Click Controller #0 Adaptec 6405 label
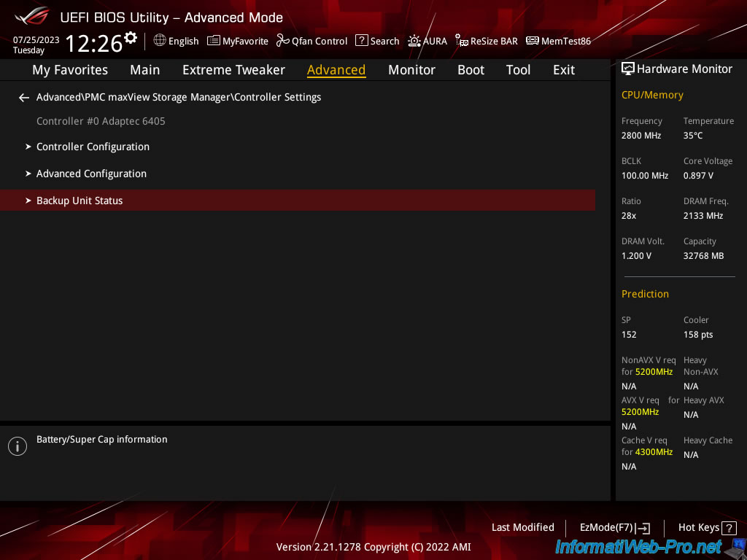Viewport: 747px width, 560px height. (x=101, y=122)
